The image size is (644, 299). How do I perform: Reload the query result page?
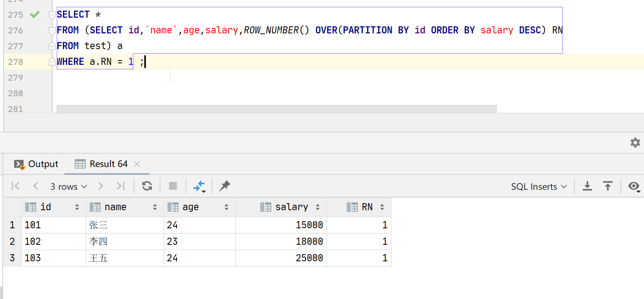[x=147, y=186]
